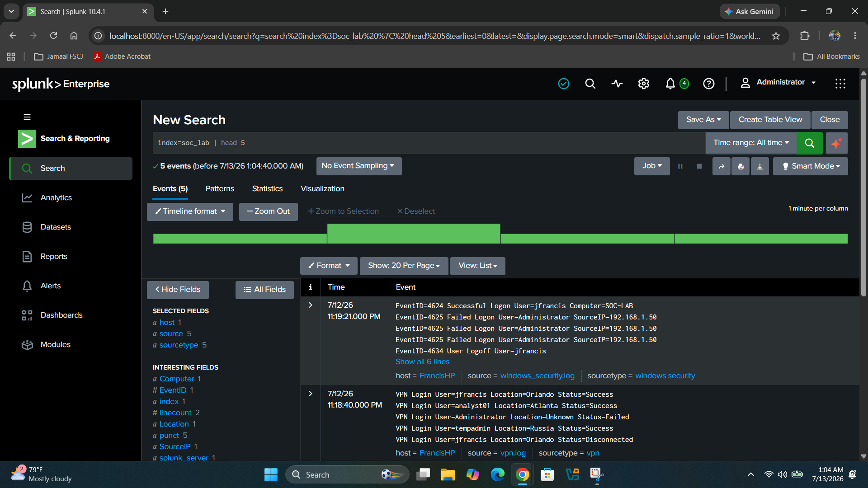Open the SourceIP interesting field

pos(175,447)
